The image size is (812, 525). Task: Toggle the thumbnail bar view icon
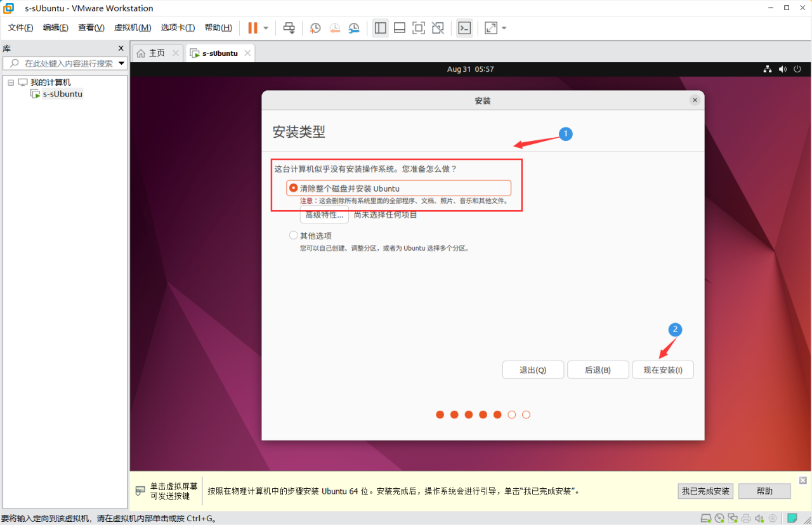400,28
